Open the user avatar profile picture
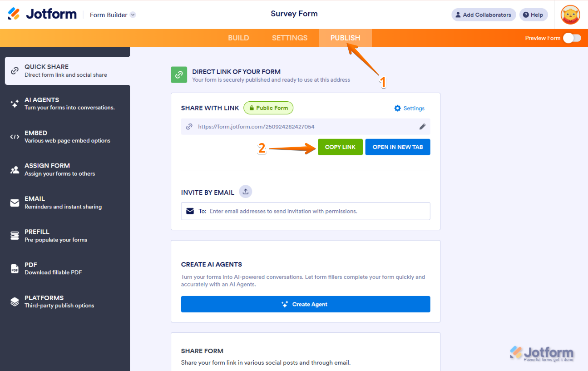Viewport: 588px width, 371px height. point(570,15)
